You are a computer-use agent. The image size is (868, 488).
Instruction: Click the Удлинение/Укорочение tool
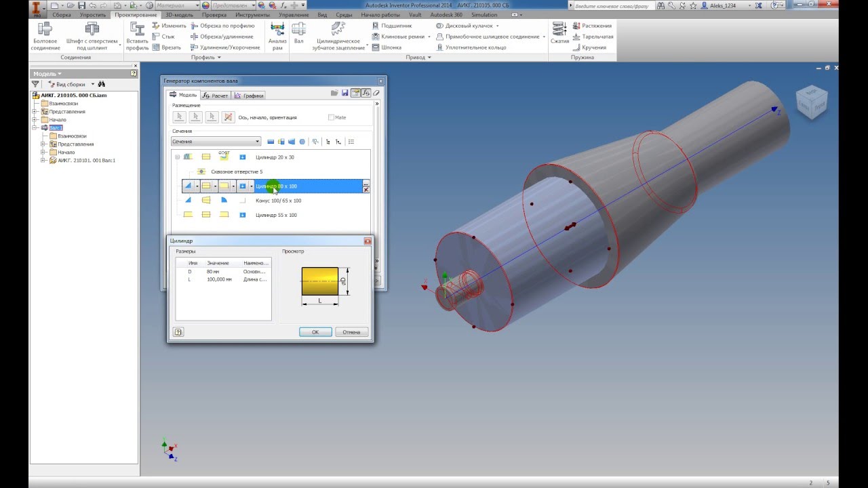225,47
